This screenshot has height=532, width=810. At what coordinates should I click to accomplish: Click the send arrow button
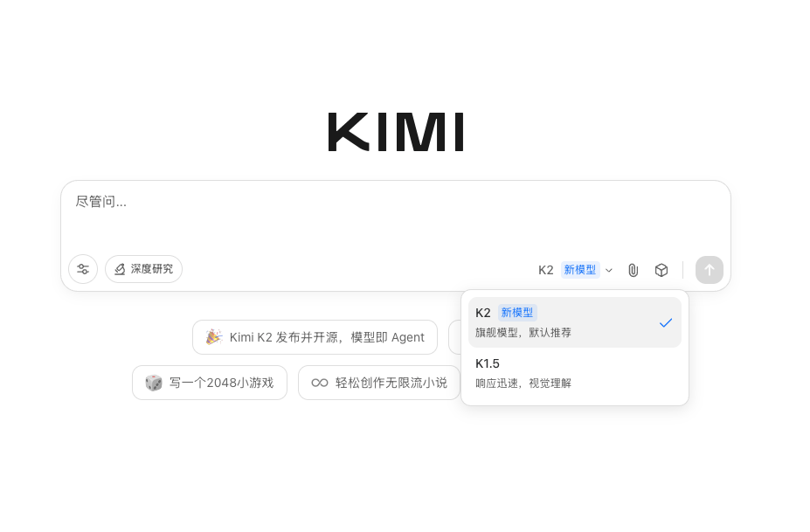pos(710,270)
